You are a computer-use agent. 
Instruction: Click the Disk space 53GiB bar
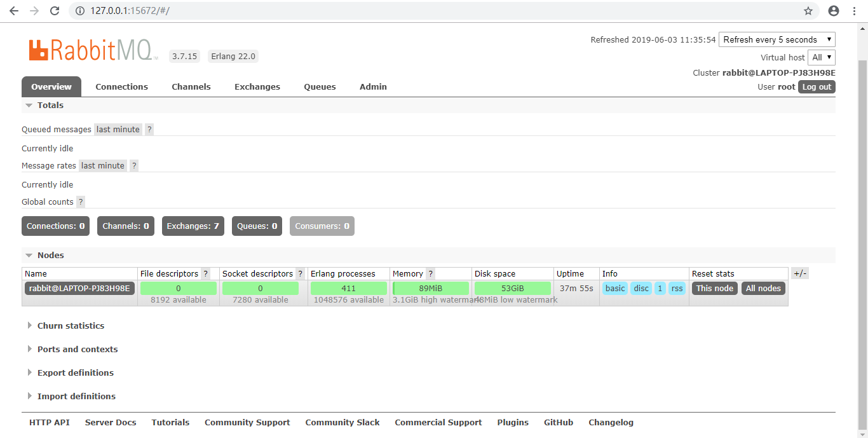513,288
